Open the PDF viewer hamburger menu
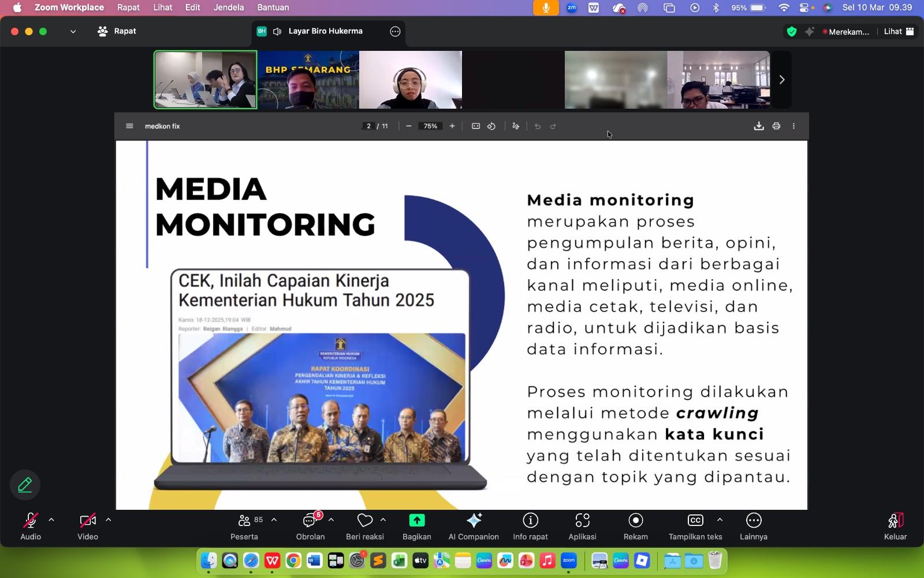 [129, 125]
